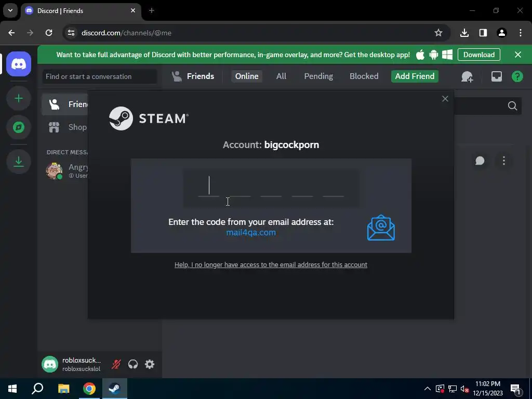Image resolution: width=532 pixels, height=399 pixels.
Task: Switch to Online friends tab
Action: point(247,76)
